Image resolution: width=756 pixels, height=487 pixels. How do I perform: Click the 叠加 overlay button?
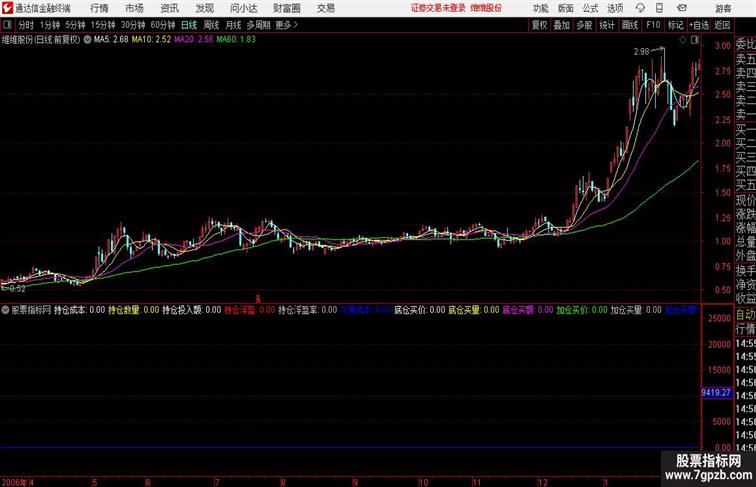[x=562, y=25]
